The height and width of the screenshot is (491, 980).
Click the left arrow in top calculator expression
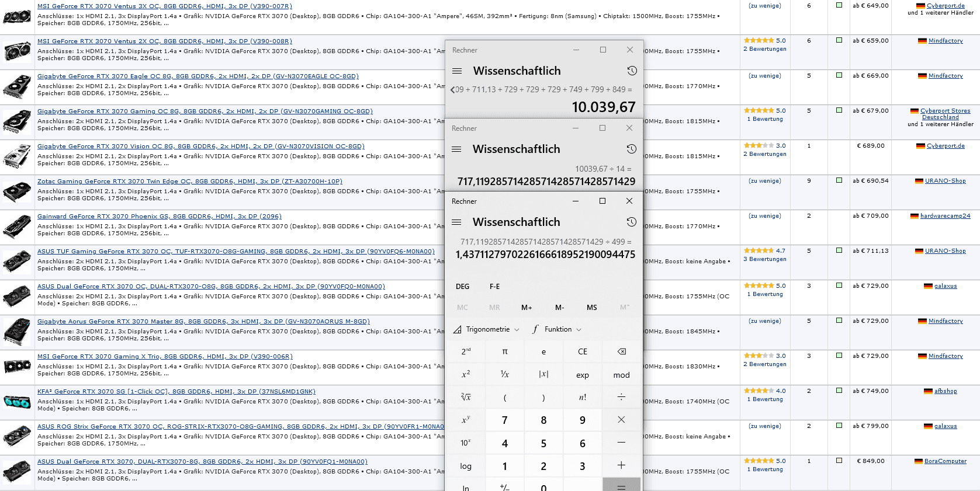452,90
